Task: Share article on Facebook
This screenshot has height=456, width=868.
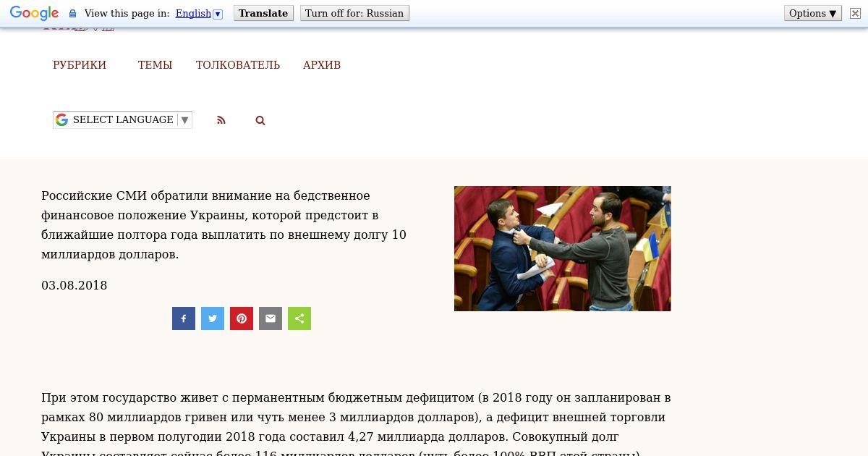Action: click(184, 318)
